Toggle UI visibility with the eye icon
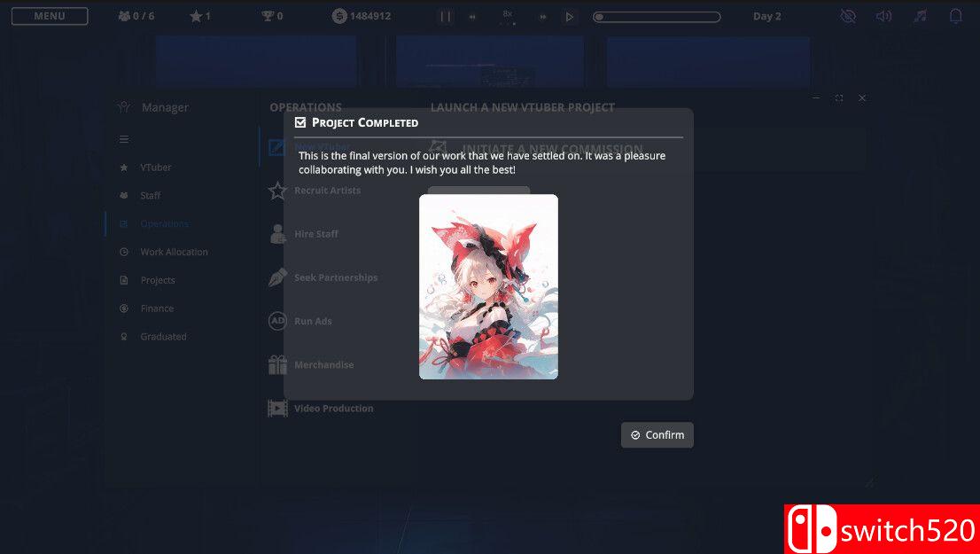The width and height of the screenshot is (980, 554). 848,15
